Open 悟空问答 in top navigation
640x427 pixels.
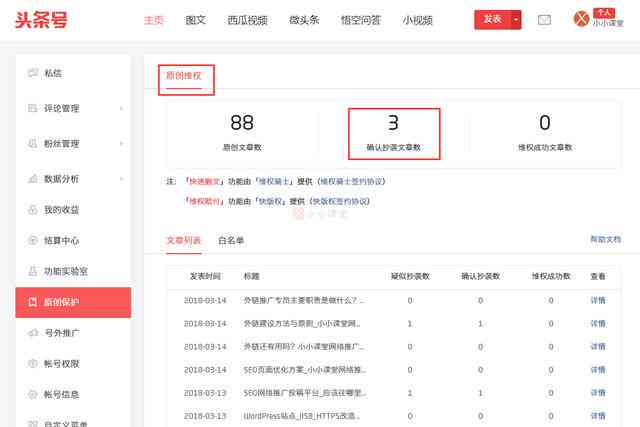coord(361,20)
